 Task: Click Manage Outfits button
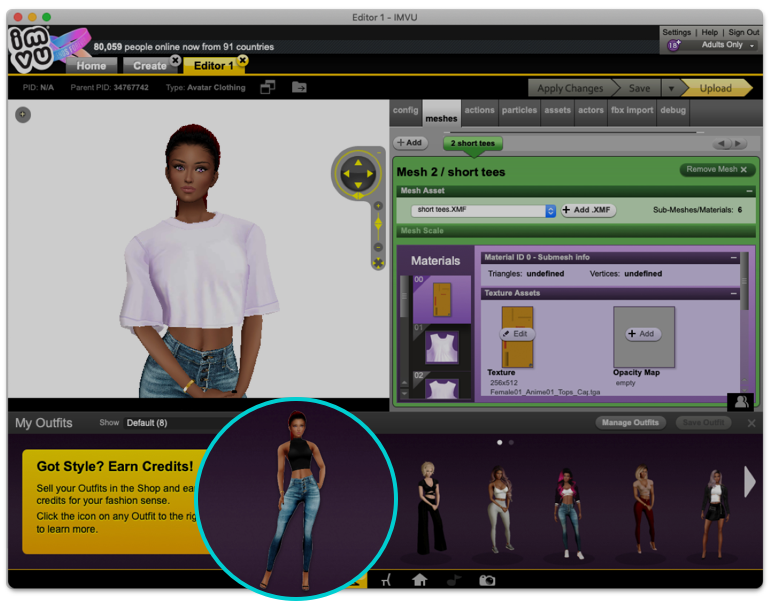(630, 423)
